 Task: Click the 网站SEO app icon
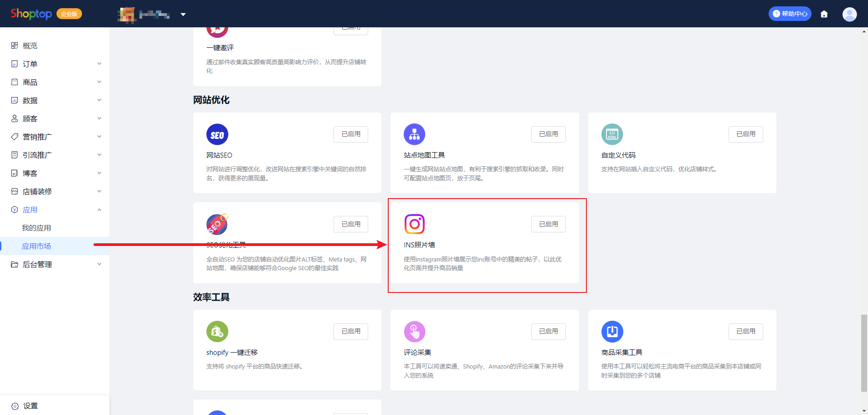[217, 134]
